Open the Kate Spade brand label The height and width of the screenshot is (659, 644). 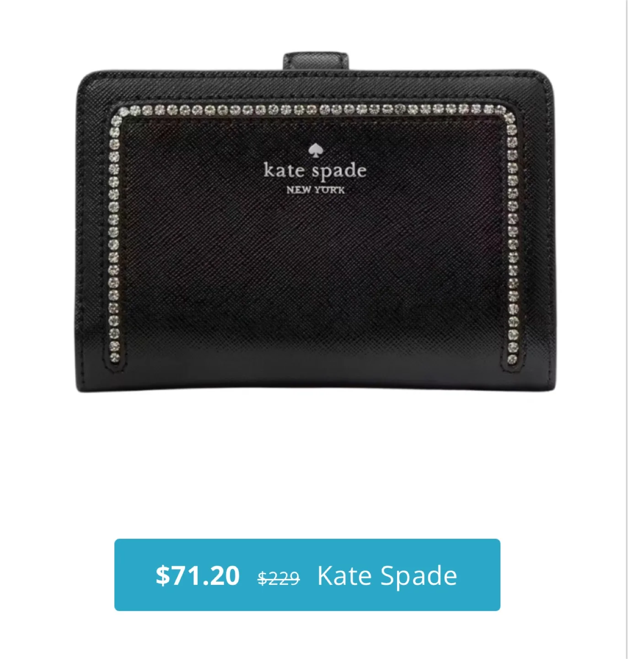[x=387, y=576]
